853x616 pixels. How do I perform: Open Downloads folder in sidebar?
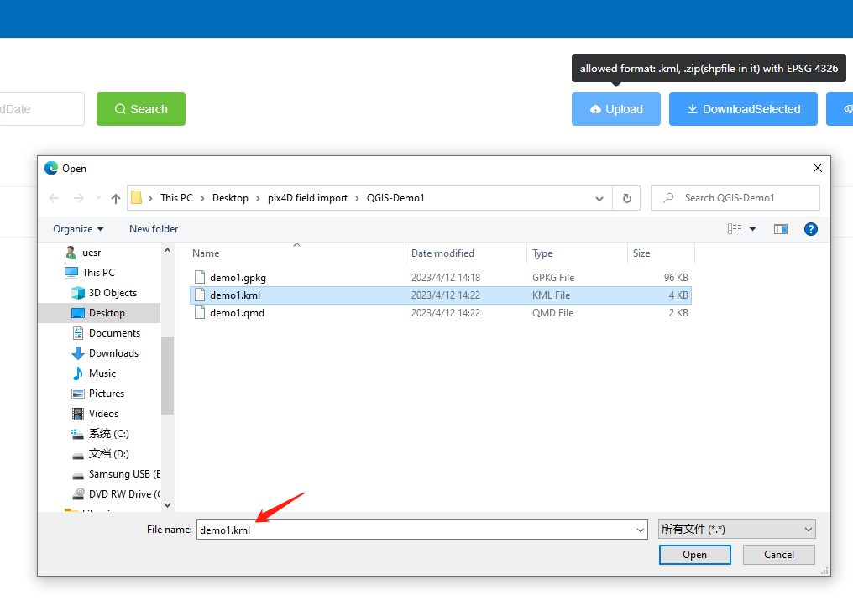click(x=113, y=353)
